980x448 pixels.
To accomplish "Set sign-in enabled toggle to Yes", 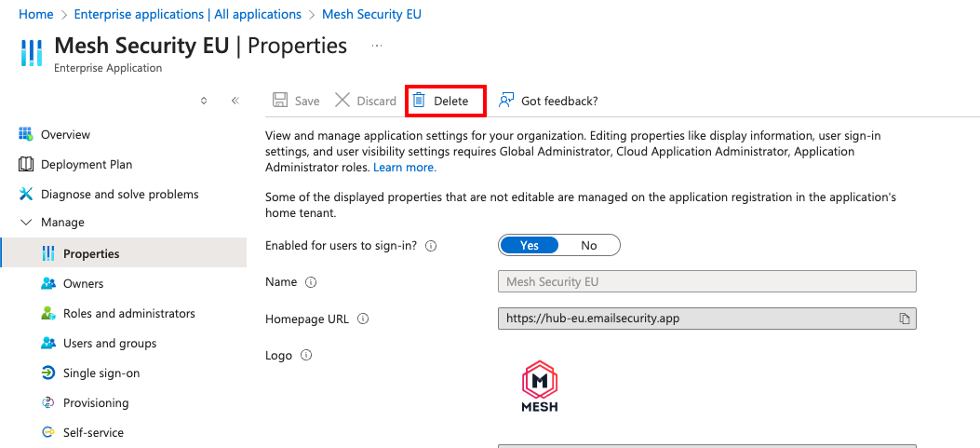I will [x=530, y=246].
